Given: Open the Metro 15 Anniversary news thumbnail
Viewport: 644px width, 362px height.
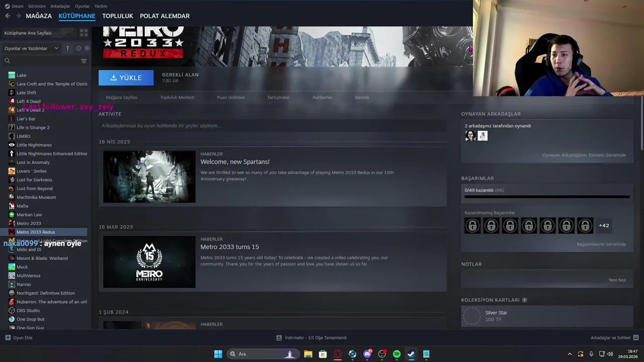Looking at the screenshot, I should coord(149,262).
